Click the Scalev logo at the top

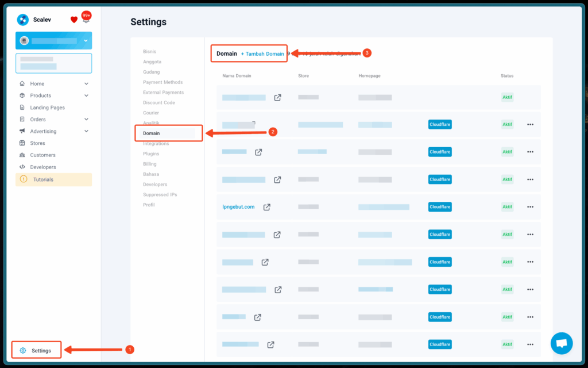point(23,19)
